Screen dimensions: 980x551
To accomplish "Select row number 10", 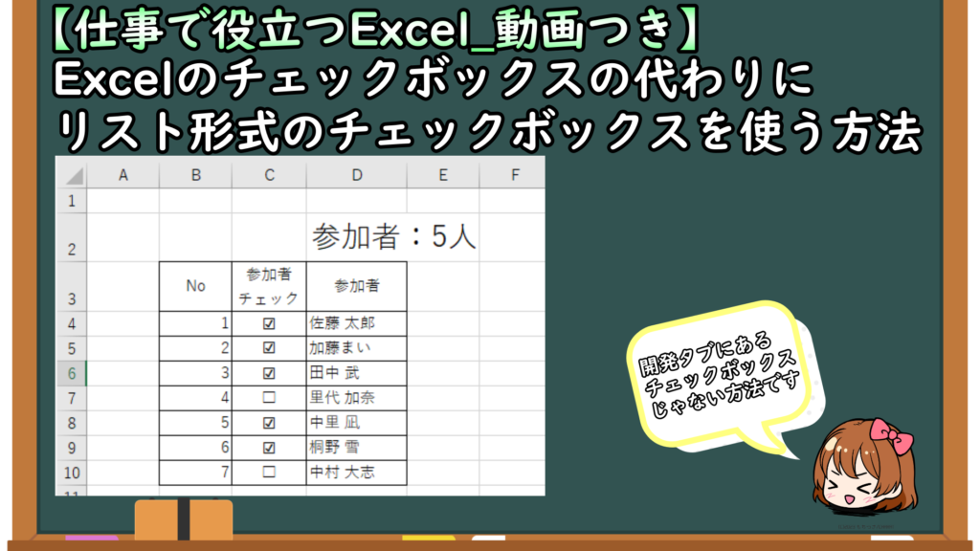I will coord(72,472).
